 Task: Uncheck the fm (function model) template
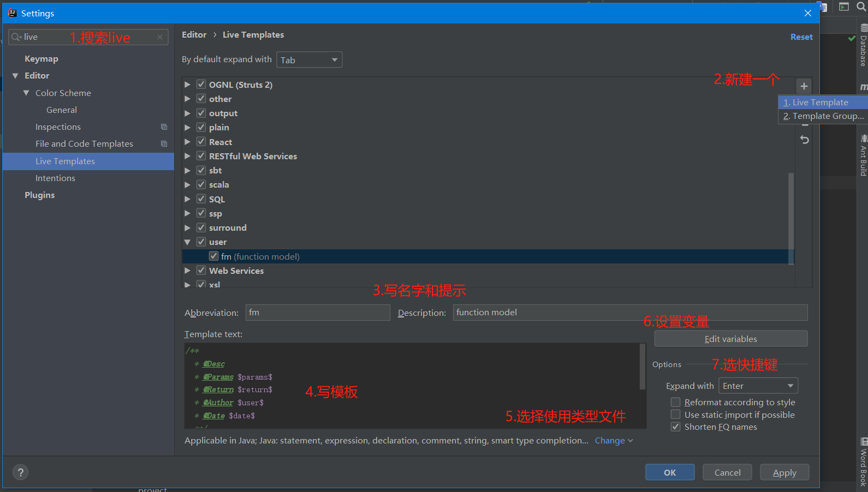[x=213, y=256]
